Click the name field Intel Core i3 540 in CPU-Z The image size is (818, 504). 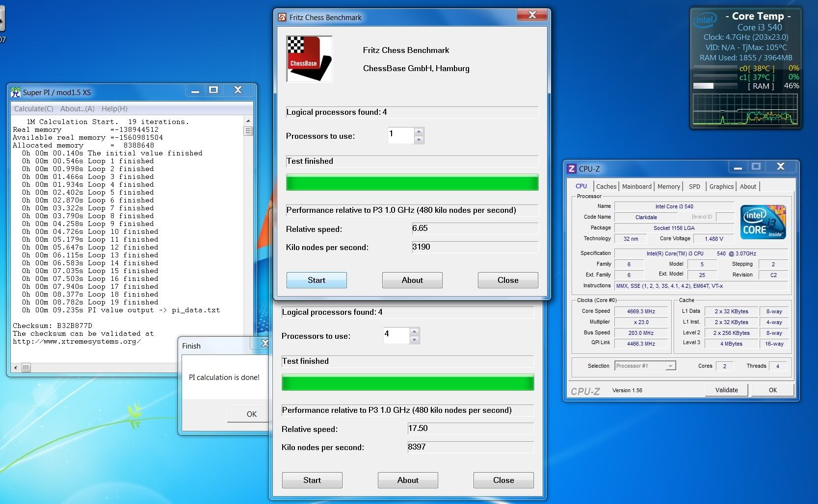tap(674, 206)
